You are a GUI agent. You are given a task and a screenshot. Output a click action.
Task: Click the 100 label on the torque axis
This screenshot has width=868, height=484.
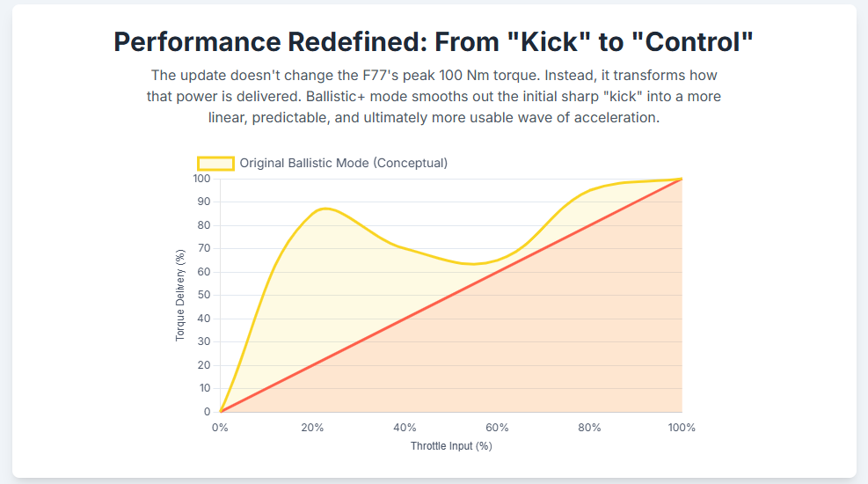coord(201,179)
